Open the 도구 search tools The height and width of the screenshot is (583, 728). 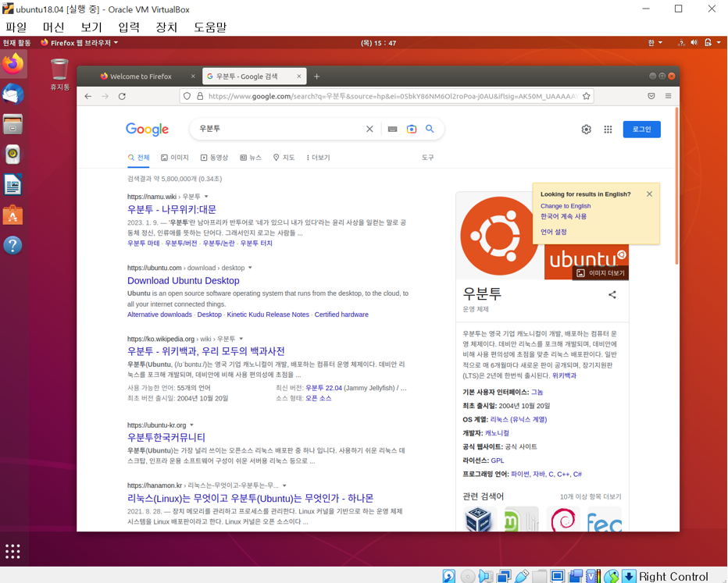pos(427,158)
